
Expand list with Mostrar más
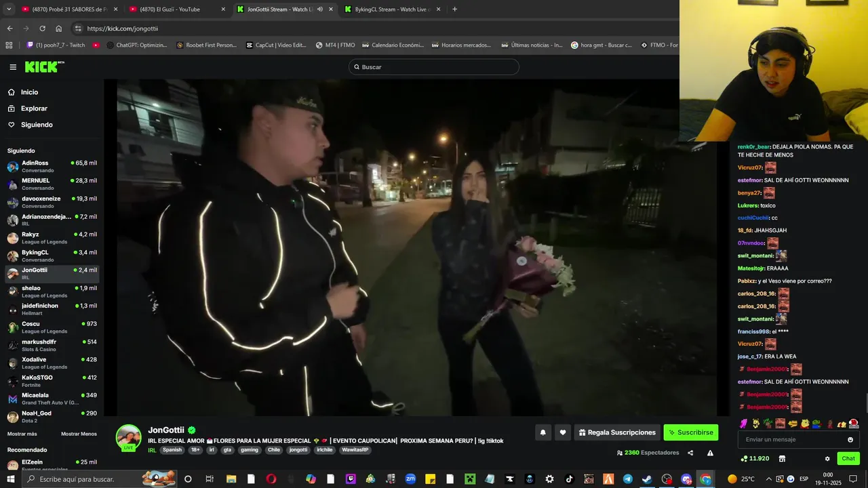22,434
